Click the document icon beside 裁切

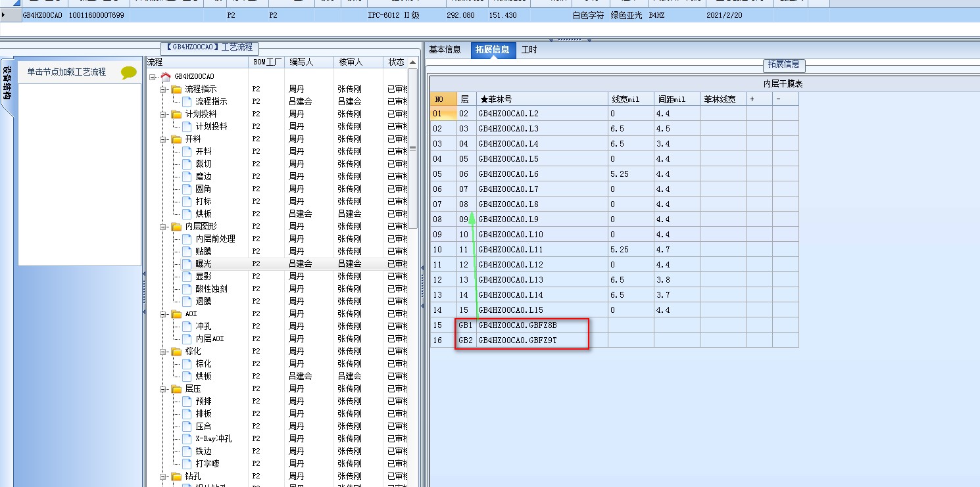pos(187,164)
